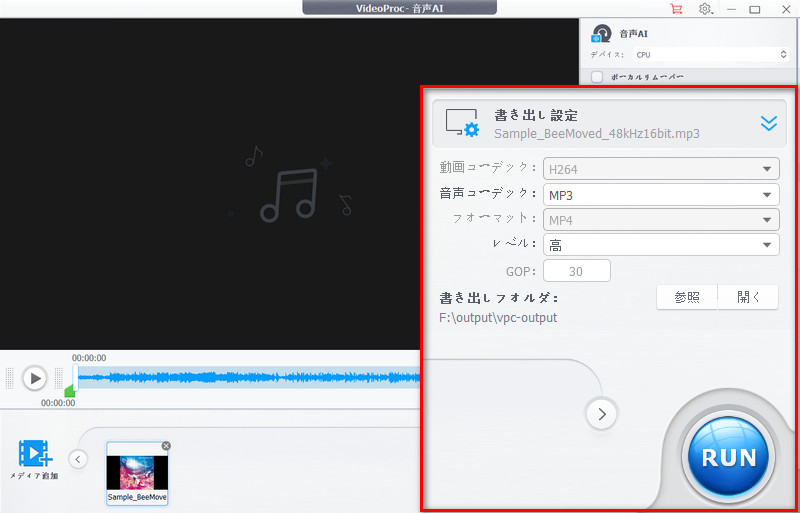
Task: Select the Sample_BeeMove media thumbnail
Action: [137, 474]
